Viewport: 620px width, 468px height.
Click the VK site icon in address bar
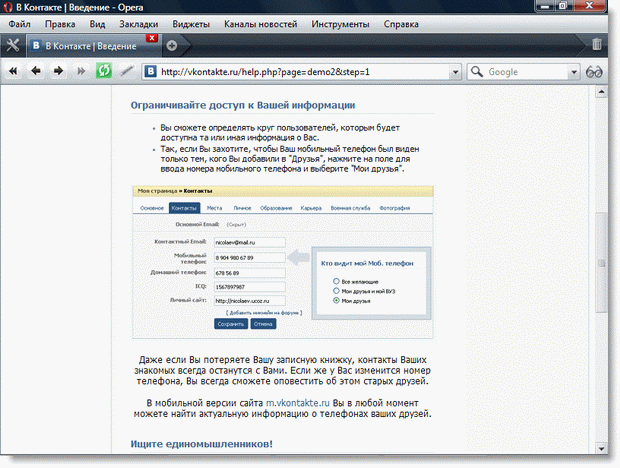click(150, 72)
